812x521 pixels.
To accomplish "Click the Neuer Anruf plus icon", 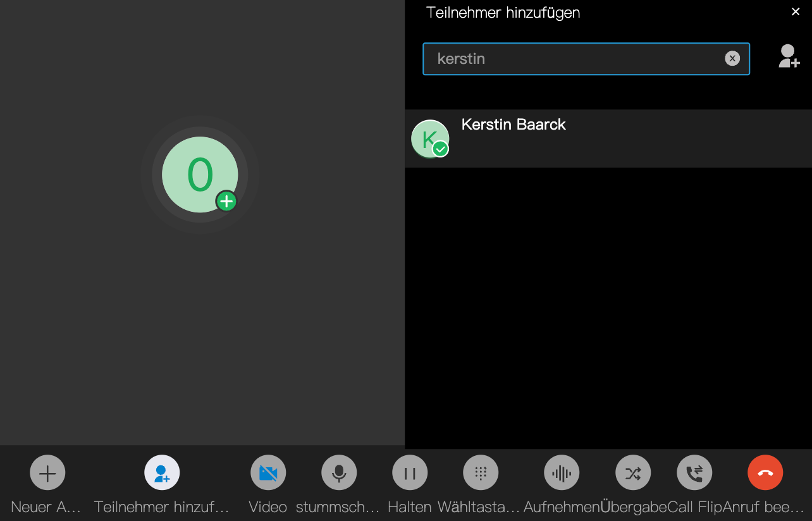I will click(47, 473).
